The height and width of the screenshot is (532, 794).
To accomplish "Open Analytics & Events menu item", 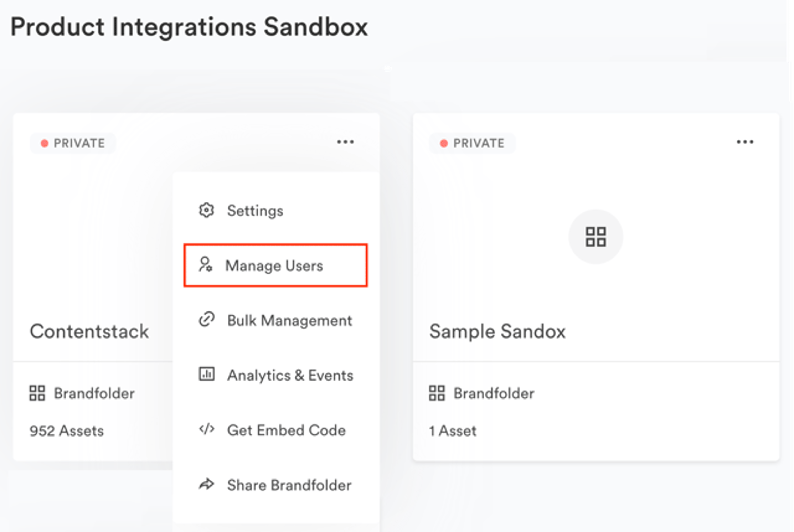I will click(x=276, y=375).
